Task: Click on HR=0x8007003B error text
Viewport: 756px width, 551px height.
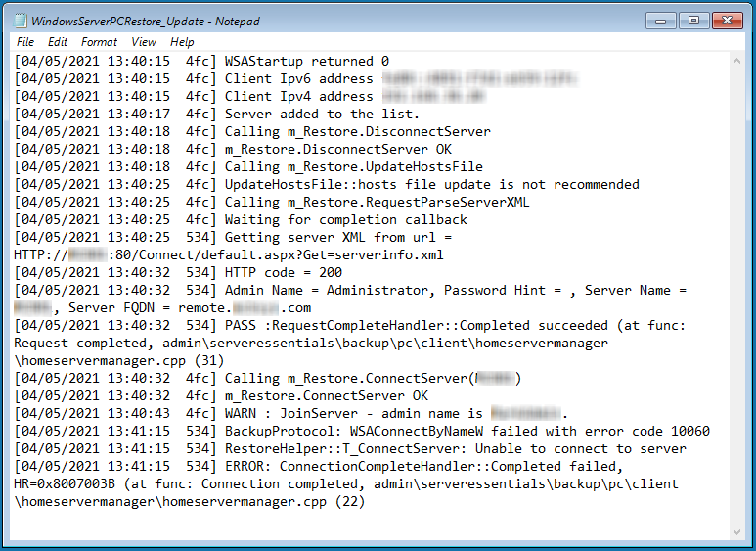Action: tap(65, 483)
